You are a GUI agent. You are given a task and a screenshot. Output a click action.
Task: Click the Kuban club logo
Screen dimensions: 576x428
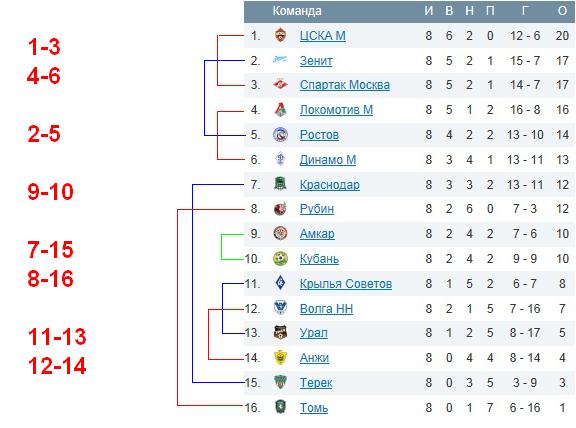click(x=280, y=259)
